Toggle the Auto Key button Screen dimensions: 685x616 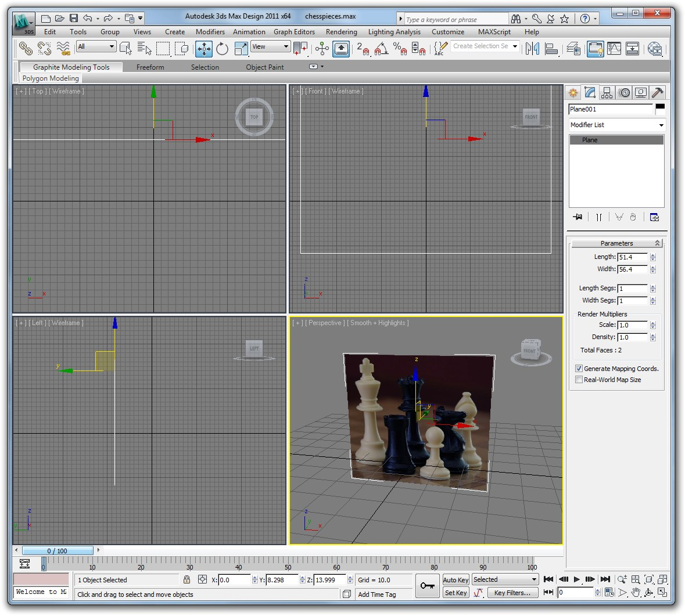(x=456, y=580)
